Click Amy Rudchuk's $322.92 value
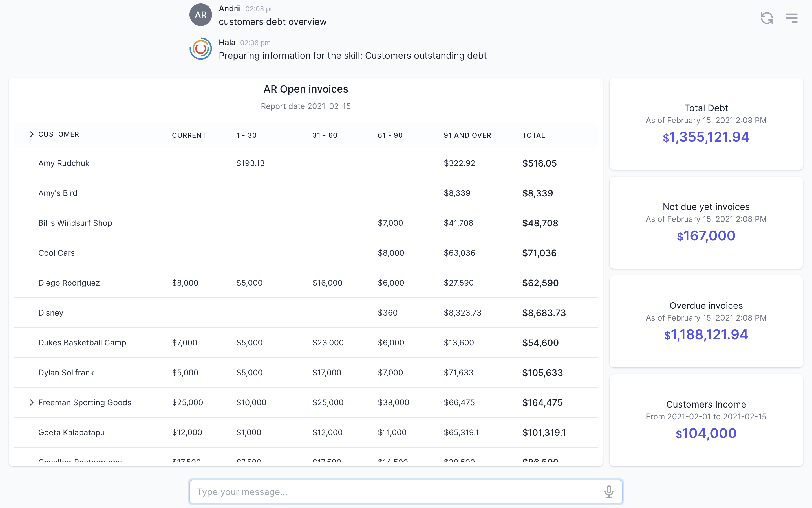This screenshot has width=812, height=508. 459,163
